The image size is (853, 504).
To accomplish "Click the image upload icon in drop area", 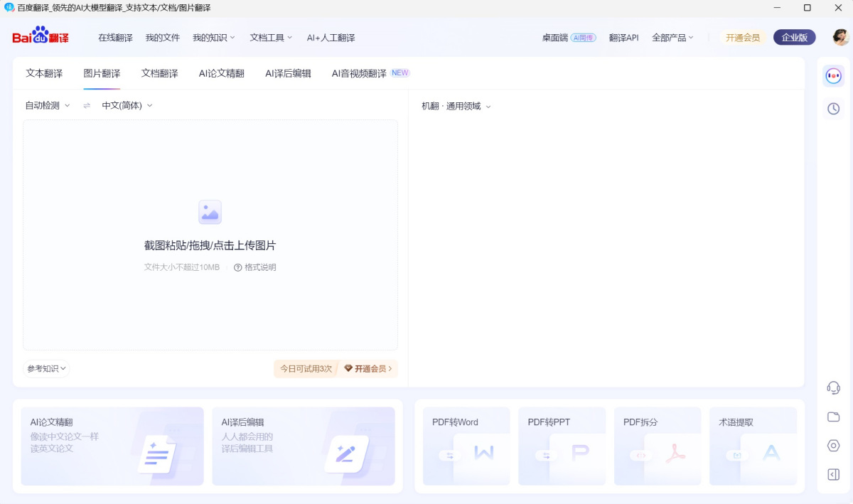I will coord(210,212).
